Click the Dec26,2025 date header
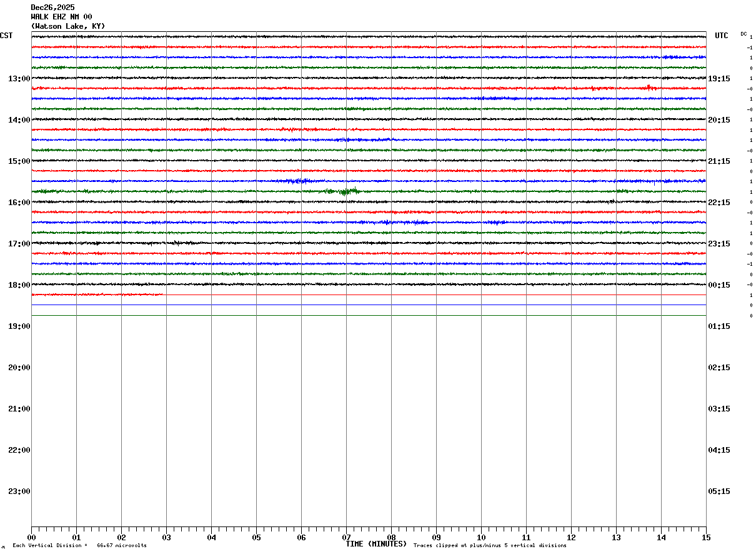This screenshot has width=756, height=554. (52, 8)
